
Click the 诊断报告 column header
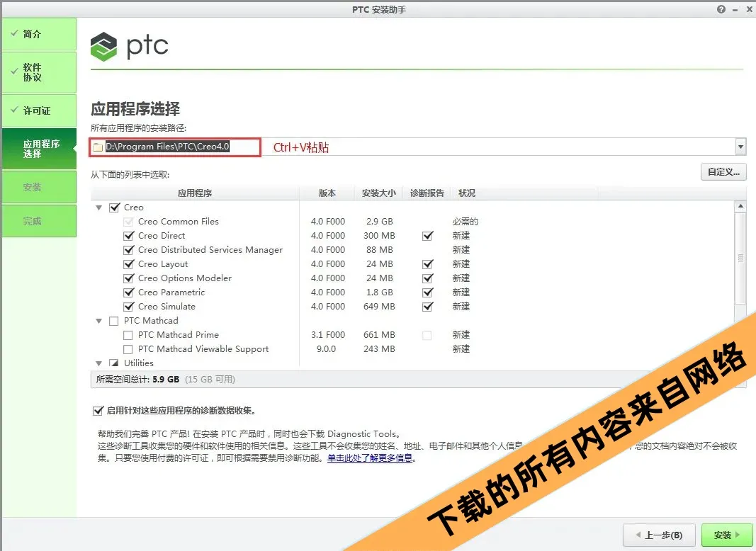[x=427, y=193]
